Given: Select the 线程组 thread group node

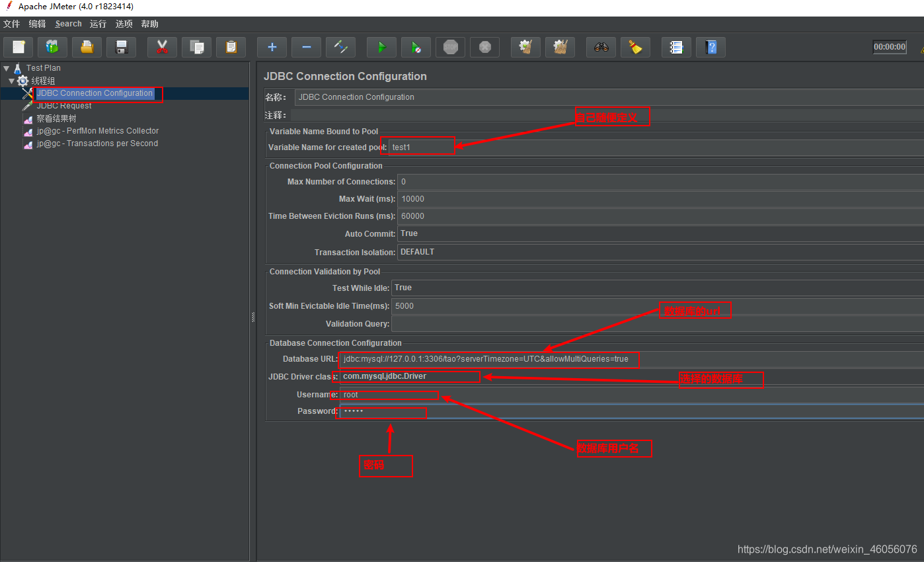Looking at the screenshot, I should click(x=43, y=81).
